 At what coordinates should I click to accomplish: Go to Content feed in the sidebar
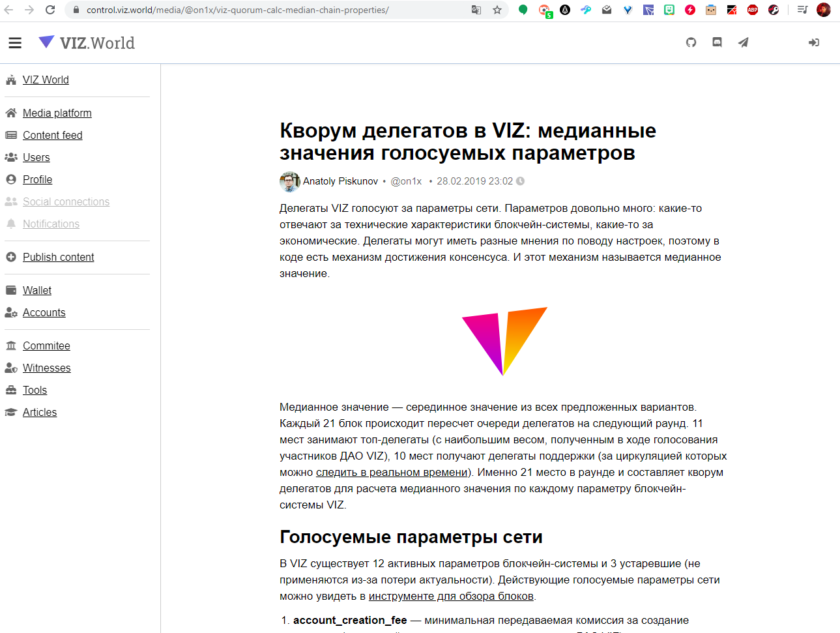[x=53, y=135]
